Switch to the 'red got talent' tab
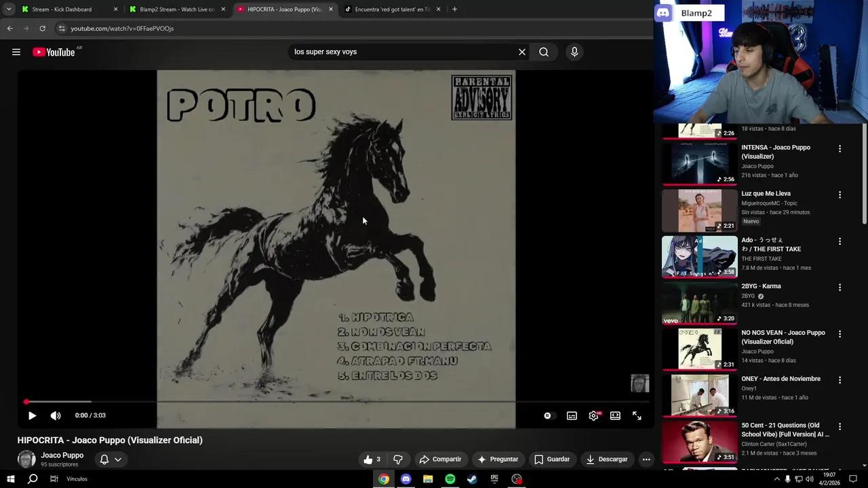 click(392, 9)
